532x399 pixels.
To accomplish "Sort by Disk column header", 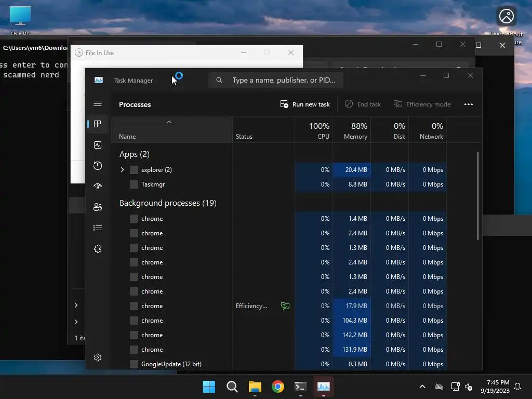I will coord(390,130).
